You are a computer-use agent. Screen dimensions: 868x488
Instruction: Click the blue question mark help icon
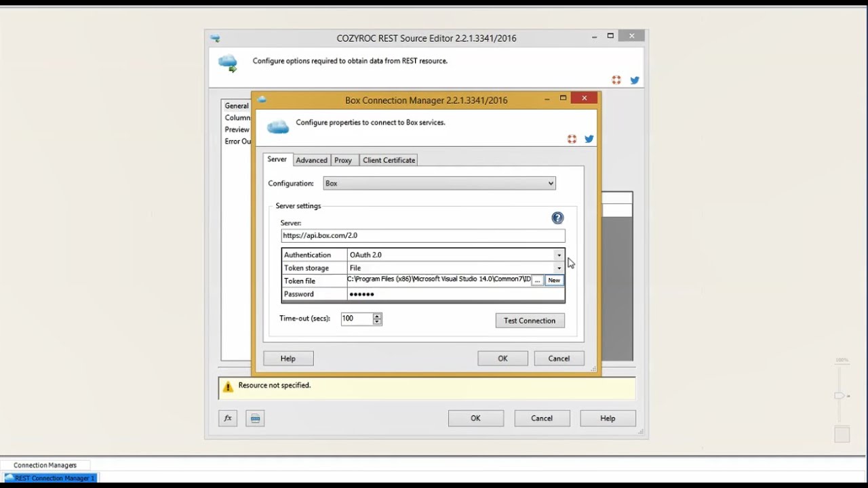click(557, 218)
